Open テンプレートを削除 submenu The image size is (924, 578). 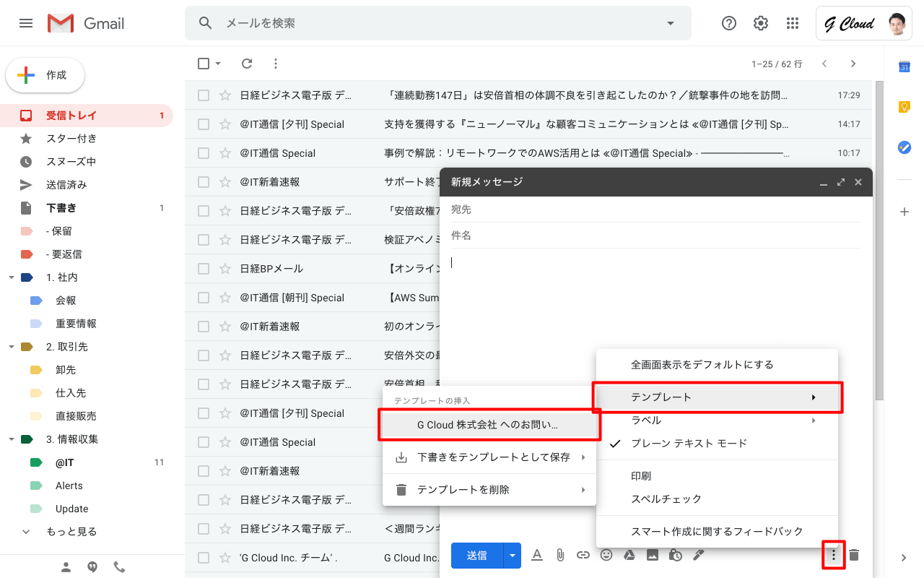tap(489, 490)
